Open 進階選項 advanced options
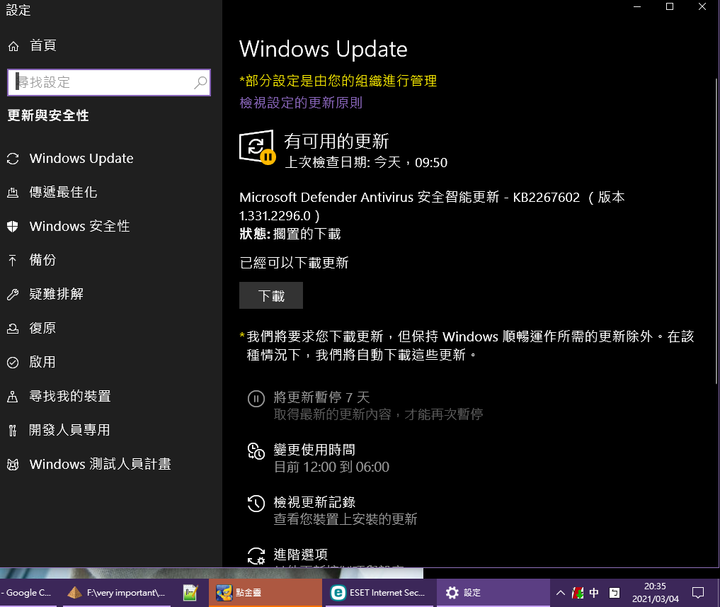Screen dimensions: 720x607 point(301,555)
